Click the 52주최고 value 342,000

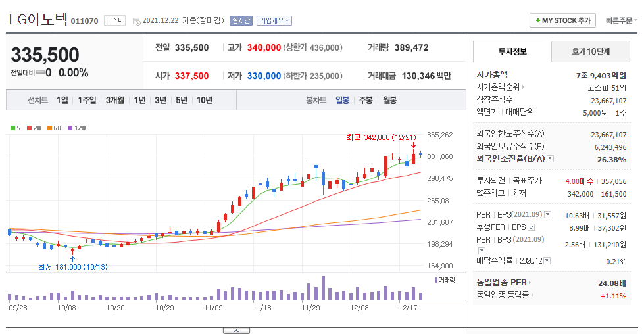click(x=580, y=194)
